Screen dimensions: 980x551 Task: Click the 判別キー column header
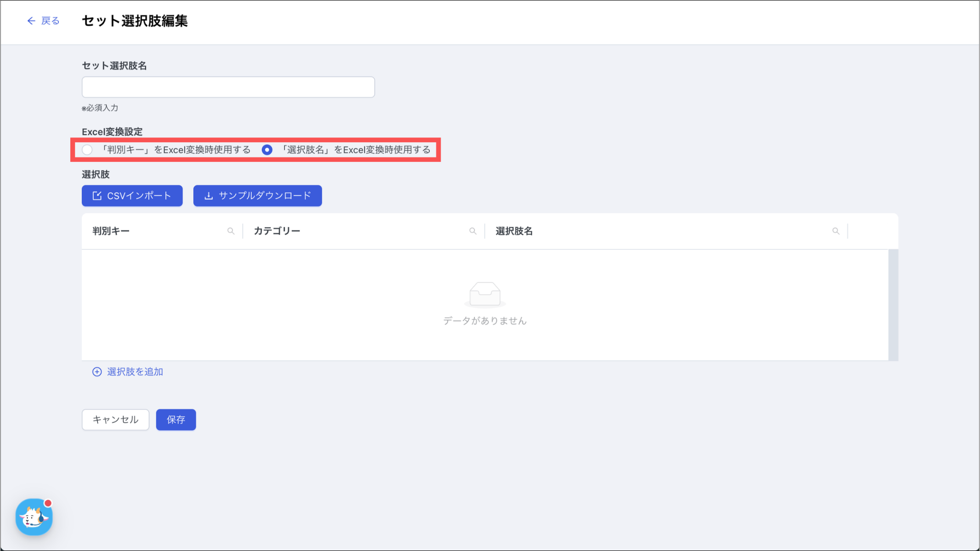click(x=111, y=231)
